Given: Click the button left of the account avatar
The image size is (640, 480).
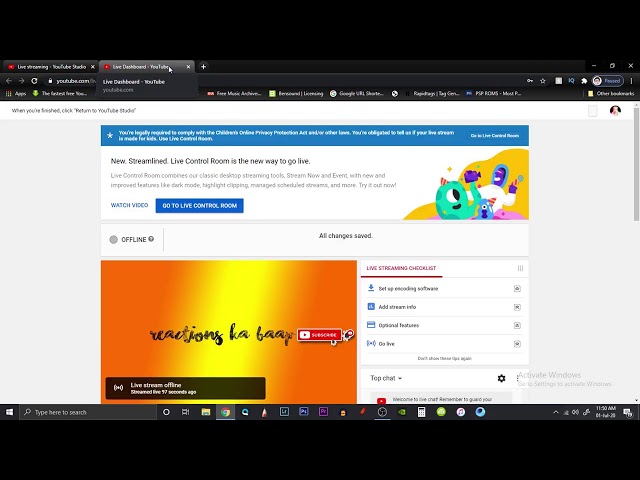Looking at the screenshot, I should click(593, 111).
